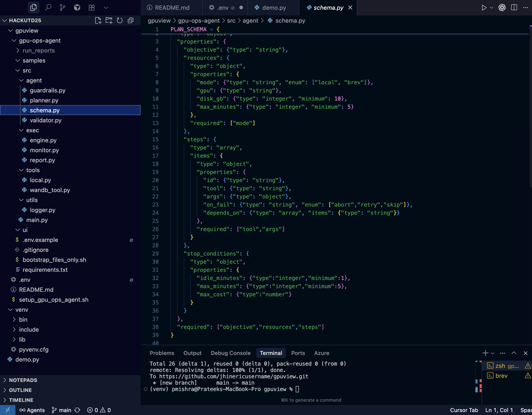Image resolution: width=532 pixels, height=415 pixels.
Task: Split the editor to the right
Action: click(x=514, y=7)
